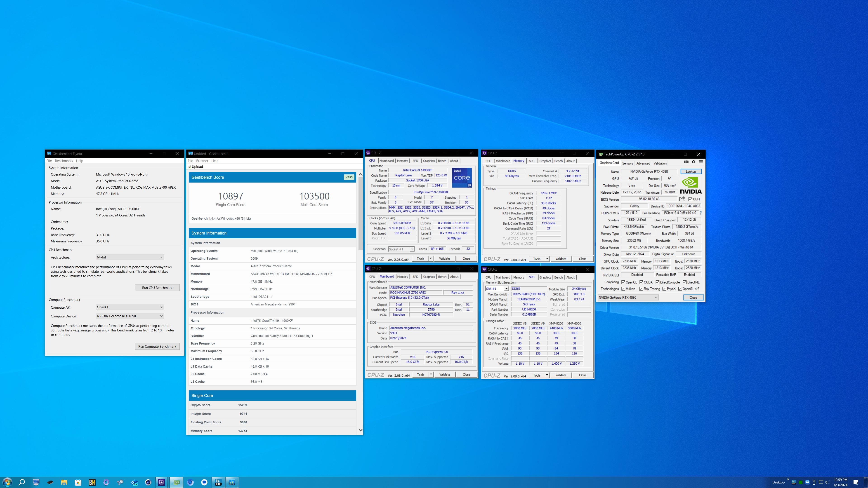Open the Architecture 64-bit dropdown
Screen dimensions: 868x488
coord(130,257)
